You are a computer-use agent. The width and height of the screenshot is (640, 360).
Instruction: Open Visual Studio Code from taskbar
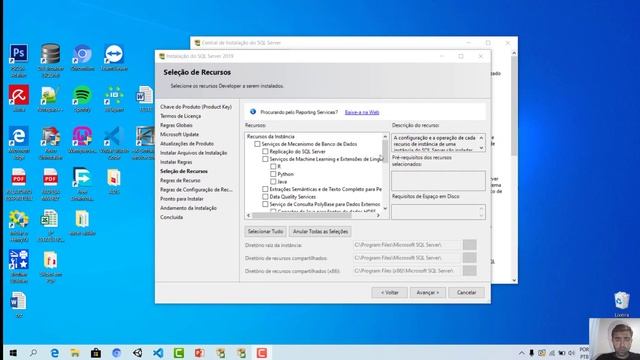(158, 353)
